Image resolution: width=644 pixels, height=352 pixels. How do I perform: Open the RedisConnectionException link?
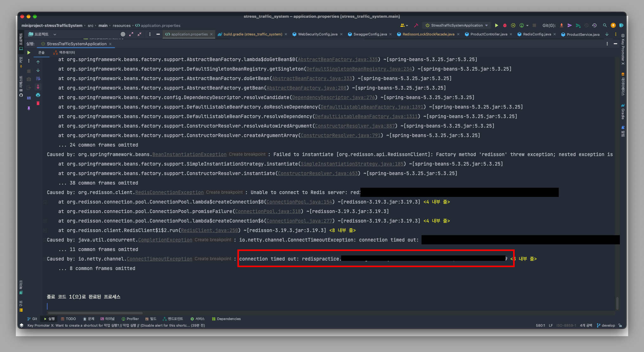[169, 192]
